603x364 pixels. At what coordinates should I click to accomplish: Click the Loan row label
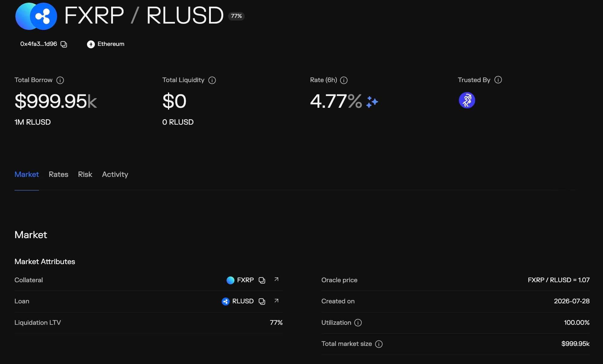(x=22, y=301)
